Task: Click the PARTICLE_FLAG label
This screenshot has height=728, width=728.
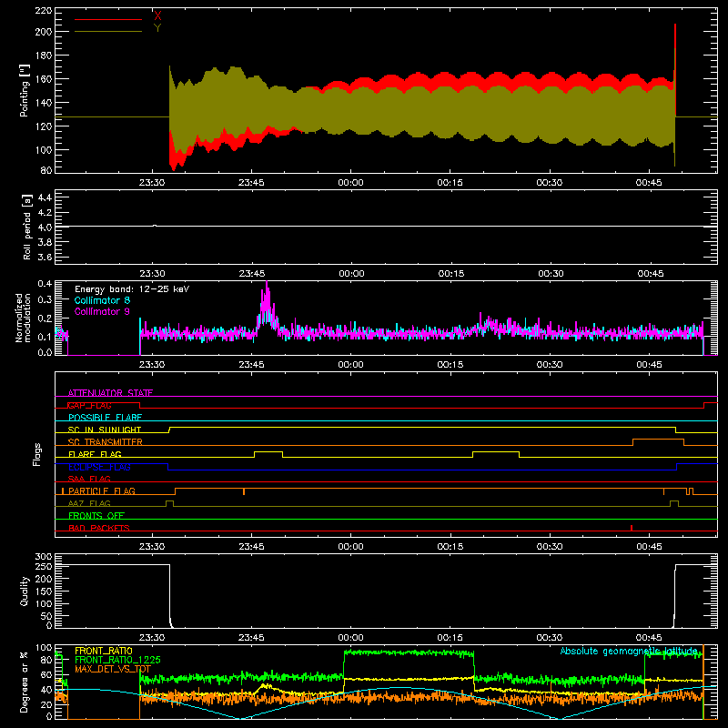Action: (x=102, y=490)
